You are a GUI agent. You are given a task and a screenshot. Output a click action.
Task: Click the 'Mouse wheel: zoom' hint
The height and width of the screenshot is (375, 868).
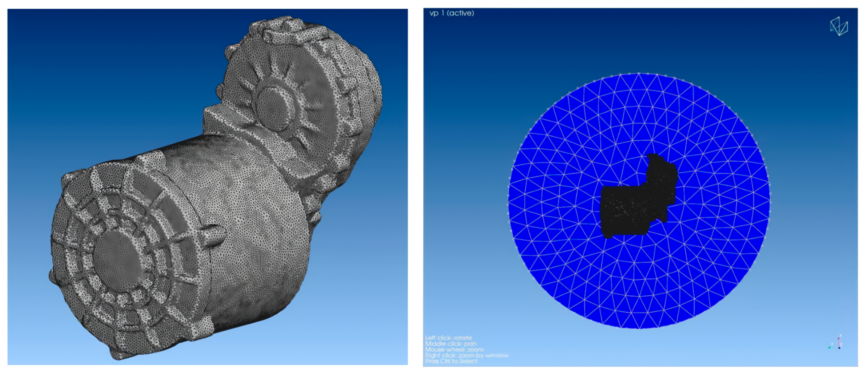pyautogui.click(x=454, y=349)
